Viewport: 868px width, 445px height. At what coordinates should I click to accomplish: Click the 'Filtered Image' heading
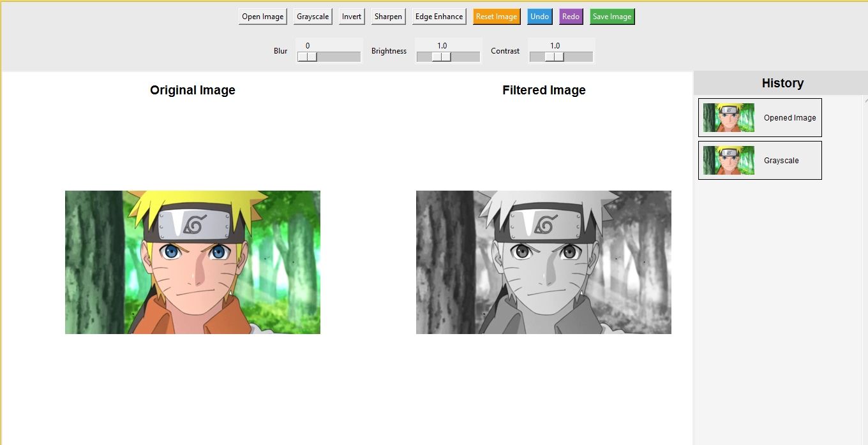[x=544, y=91]
